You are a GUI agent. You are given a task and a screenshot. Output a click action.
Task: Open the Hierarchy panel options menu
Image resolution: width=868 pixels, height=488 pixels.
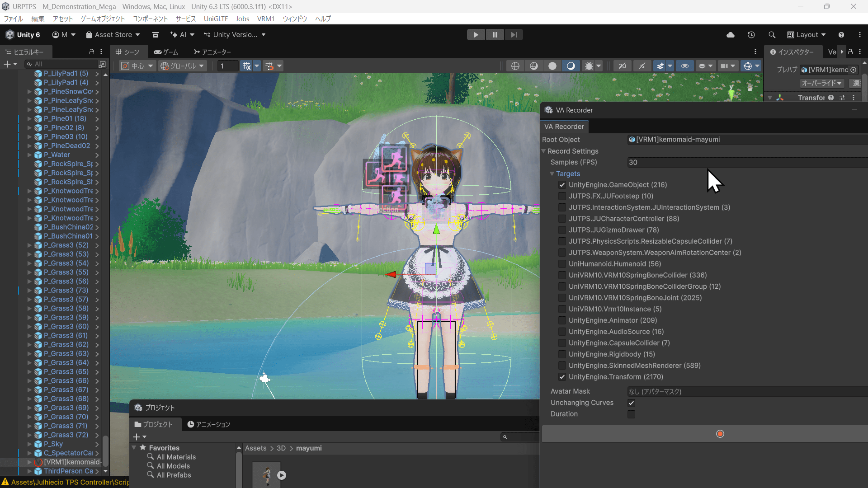tap(101, 52)
